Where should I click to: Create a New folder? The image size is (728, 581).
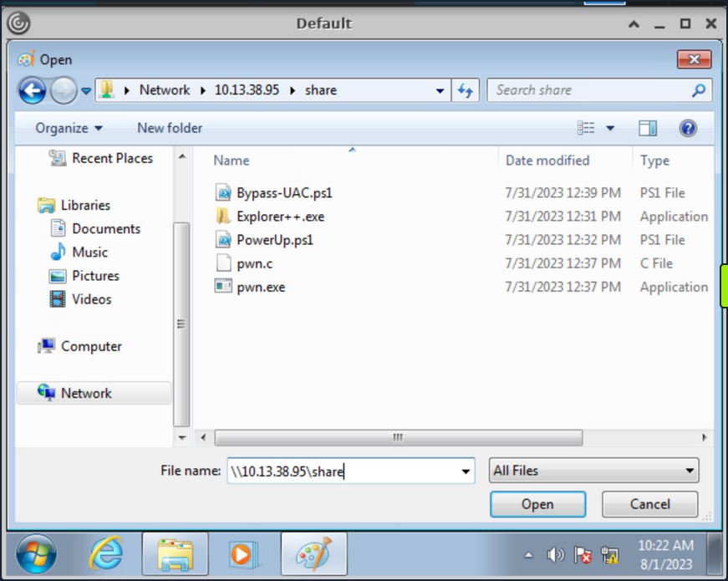pos(169,127)
